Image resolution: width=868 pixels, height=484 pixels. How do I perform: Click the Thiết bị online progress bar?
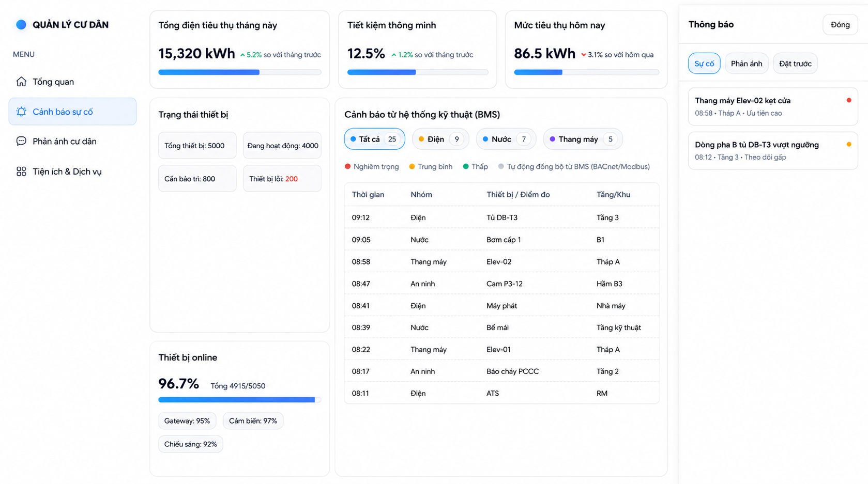point(240,400)
